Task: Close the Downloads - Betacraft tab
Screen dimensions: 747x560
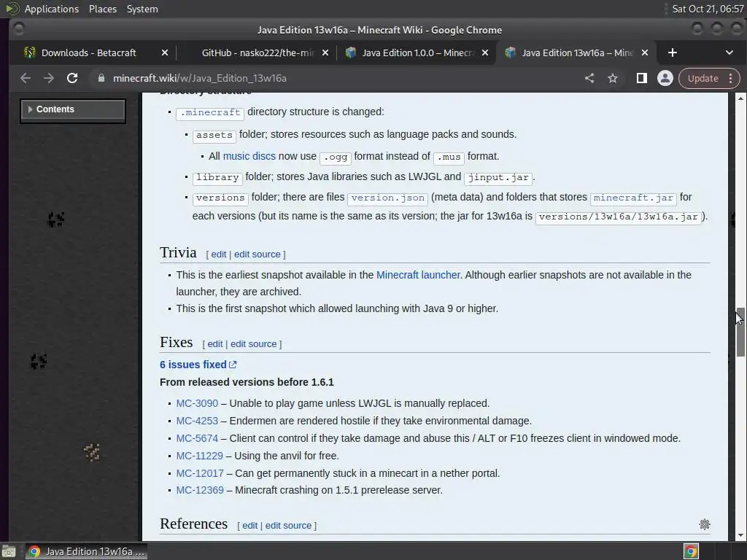Action: 165,52
